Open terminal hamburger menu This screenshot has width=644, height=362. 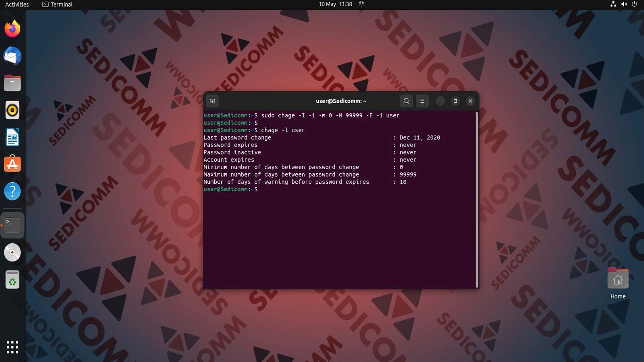(x=422, y=101)
